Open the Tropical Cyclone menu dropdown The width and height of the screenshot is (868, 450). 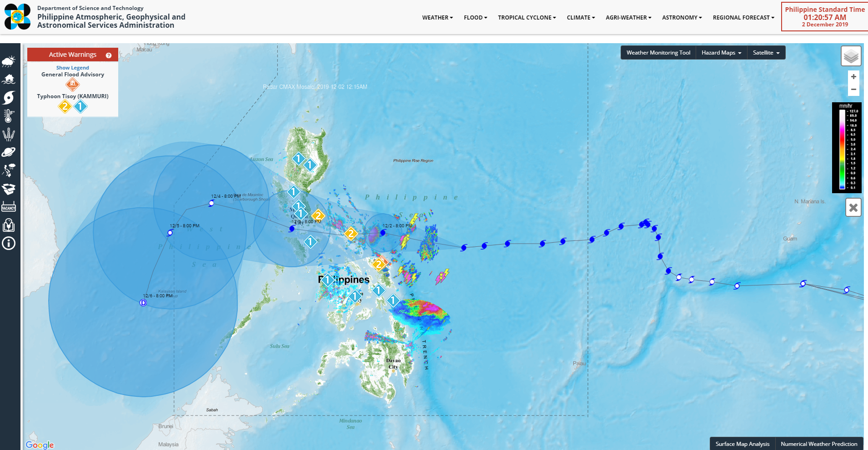point(527,18)
